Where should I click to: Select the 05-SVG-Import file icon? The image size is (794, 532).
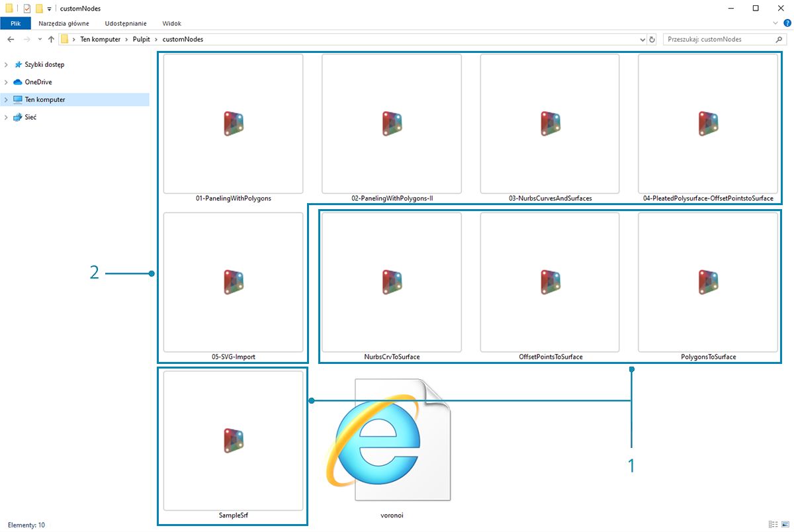[233, 283]
